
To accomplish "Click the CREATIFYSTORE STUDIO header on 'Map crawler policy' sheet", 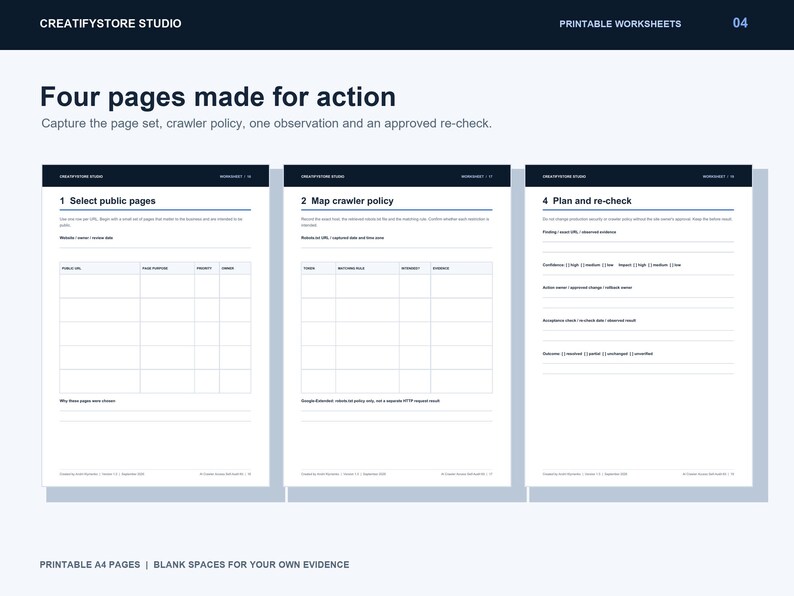I will (323, 177).
